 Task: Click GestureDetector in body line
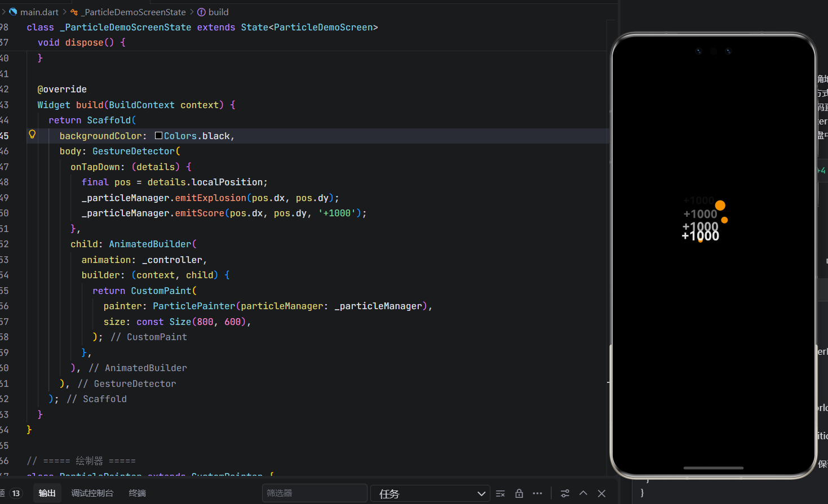(x=134, y=151)
